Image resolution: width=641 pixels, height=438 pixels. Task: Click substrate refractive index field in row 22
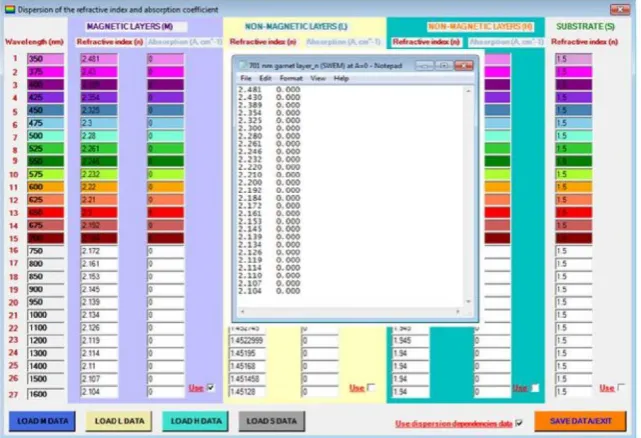574,328
